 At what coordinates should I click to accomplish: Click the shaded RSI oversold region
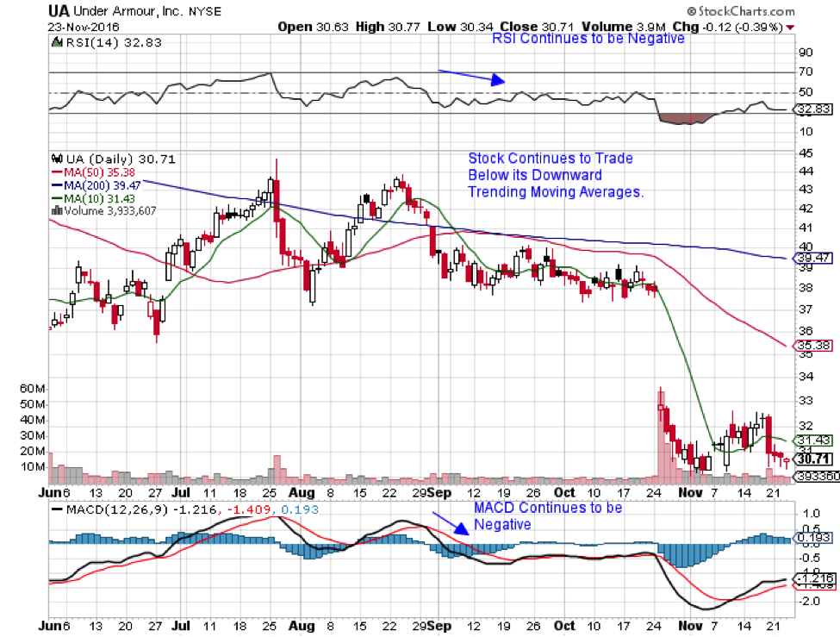coord(687,118)
